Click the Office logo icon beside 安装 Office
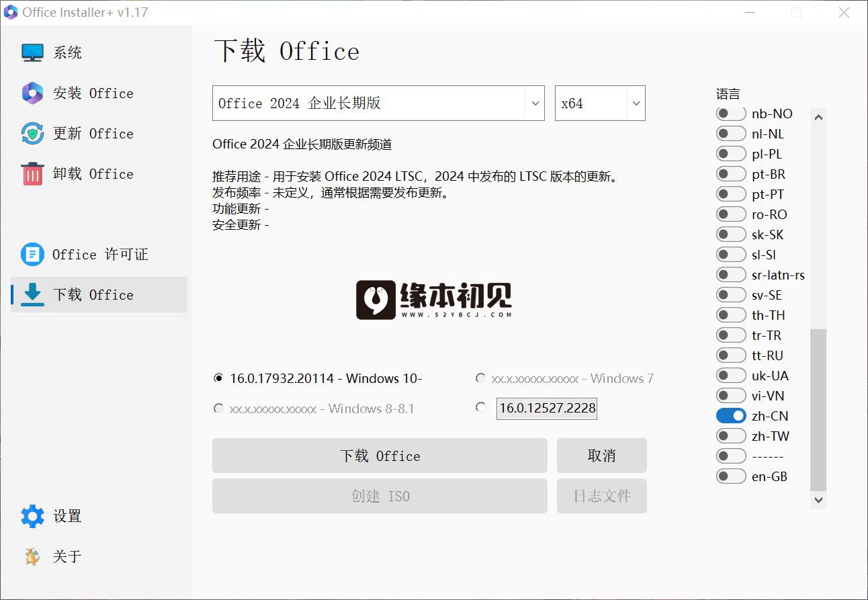The height and width of the screenshot is (600, 868). (32, 93)
